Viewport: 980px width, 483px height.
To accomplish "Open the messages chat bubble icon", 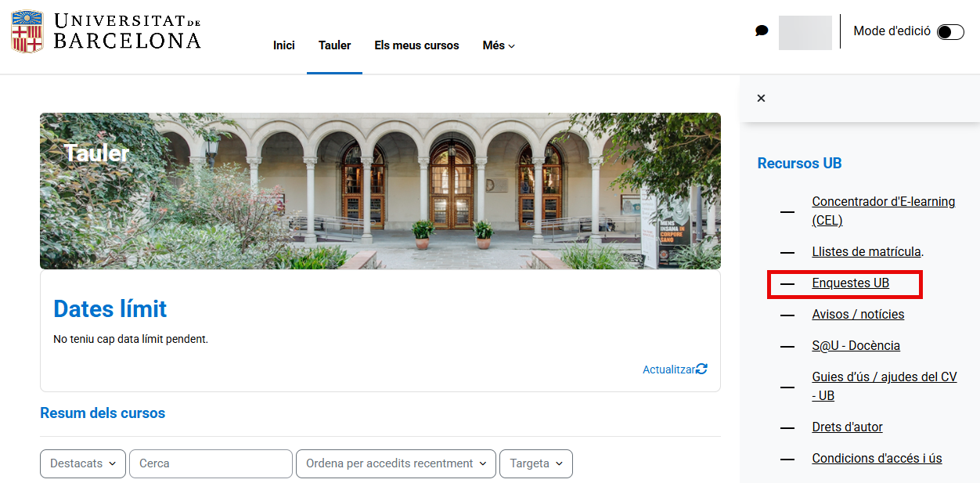I will (762, 31).
